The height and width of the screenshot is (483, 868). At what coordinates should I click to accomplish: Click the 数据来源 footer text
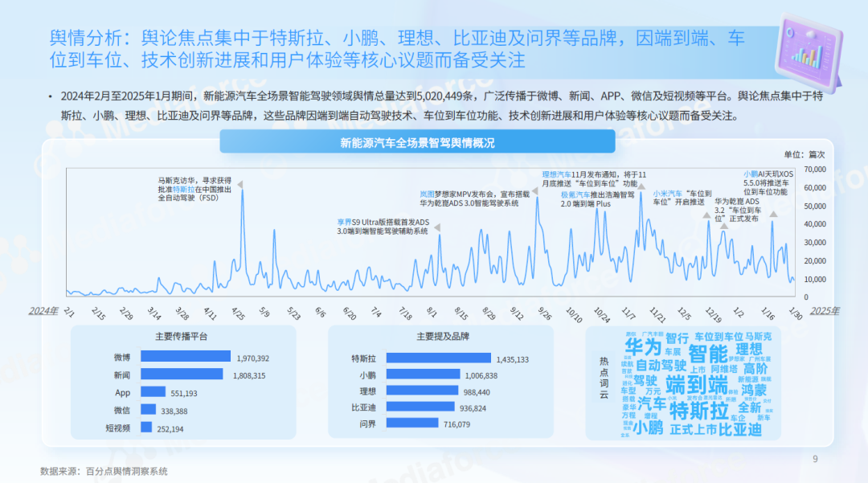104,472
